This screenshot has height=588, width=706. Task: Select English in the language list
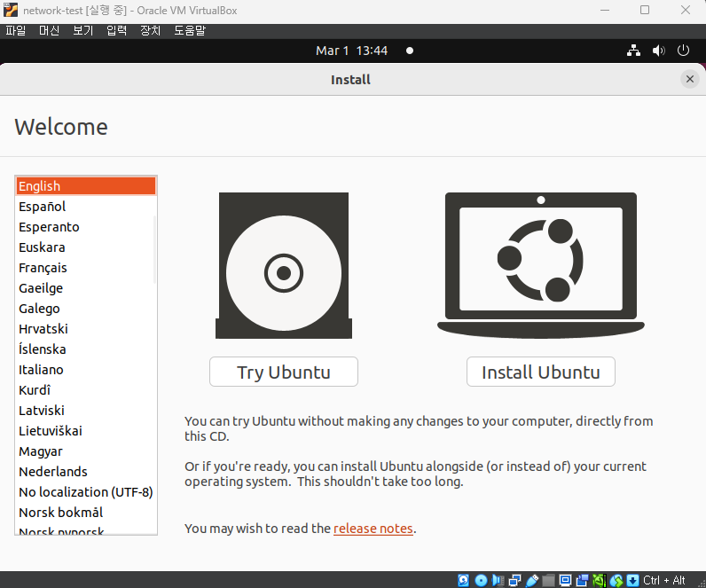click(x=85, y=186)
